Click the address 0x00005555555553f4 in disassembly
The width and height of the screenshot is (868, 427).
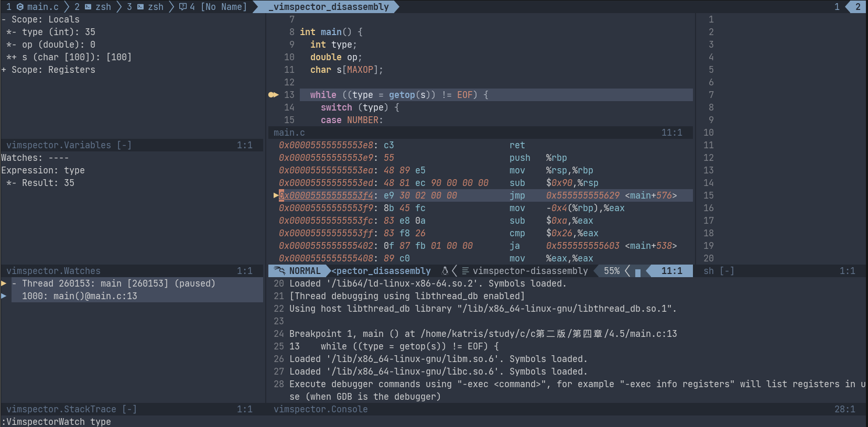(325, 195)
